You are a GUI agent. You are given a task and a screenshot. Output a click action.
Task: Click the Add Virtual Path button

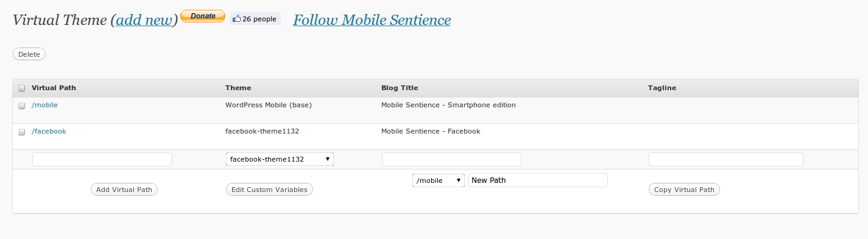click(x=124, y=190)
